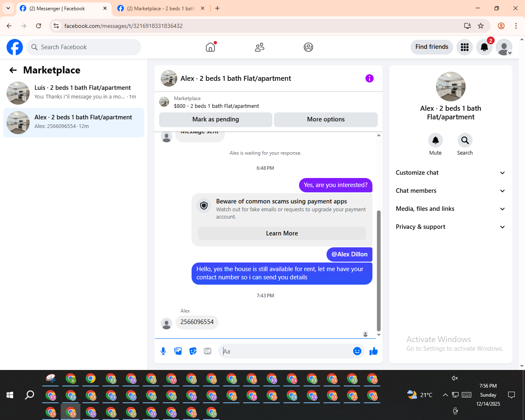Click the chat scroll-down arrow
The width and height of the screenshot is (525, 420).
tap(379, 335)
